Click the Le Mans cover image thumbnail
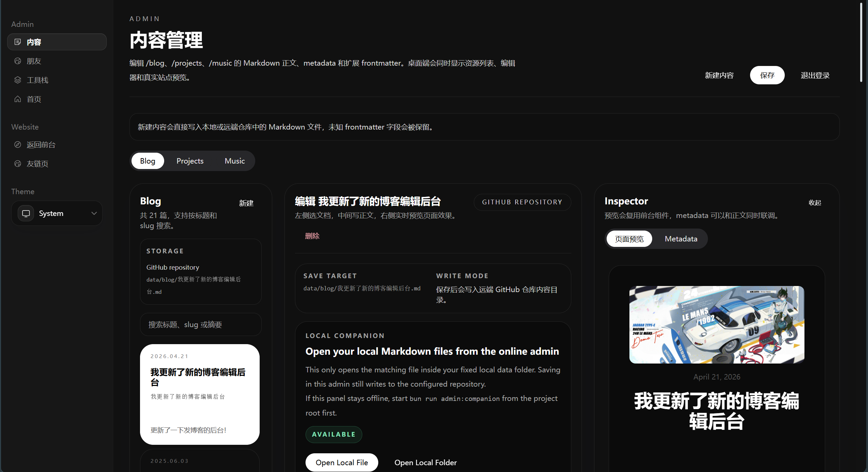The height and width of the screenshot is (472, 868). pyautogui.click(x=716, y=325)
